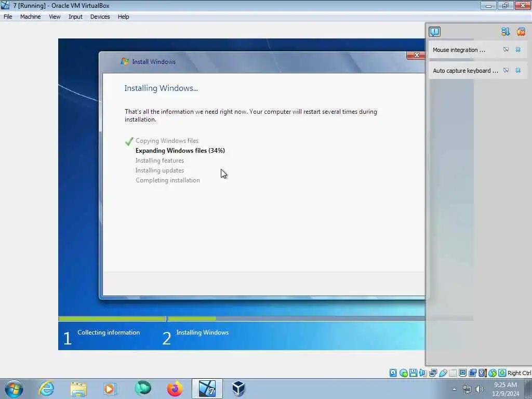Open VirtualBox Manager from the taskbar
532x399 pixels.
point(238,389)
